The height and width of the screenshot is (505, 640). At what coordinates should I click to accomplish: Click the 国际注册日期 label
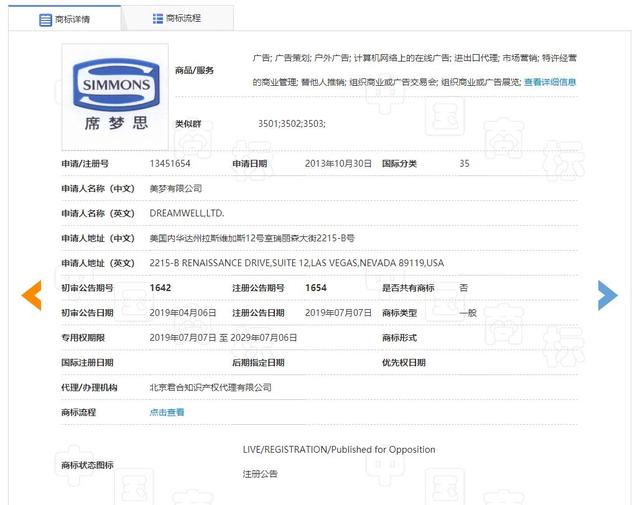pos(87,363)
